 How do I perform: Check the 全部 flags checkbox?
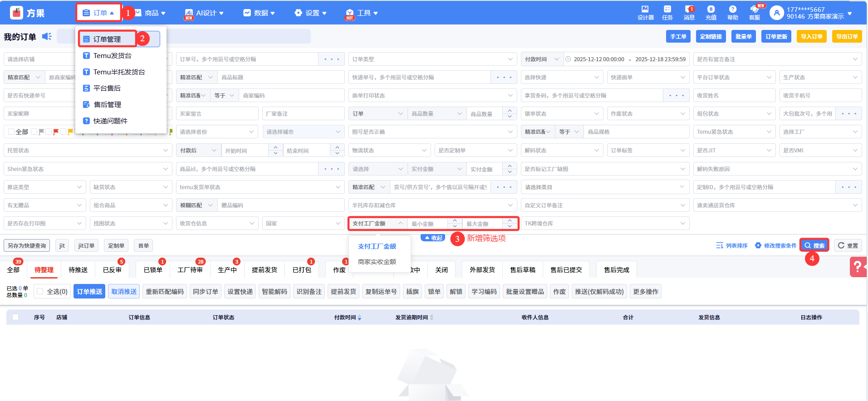(11, 132)
